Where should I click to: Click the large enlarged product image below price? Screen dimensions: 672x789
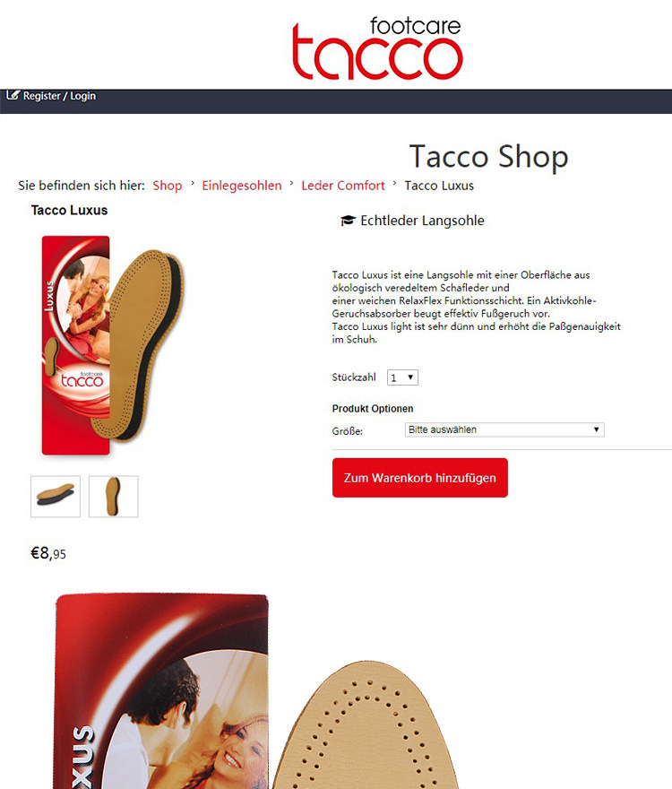[x=256, y=691]
